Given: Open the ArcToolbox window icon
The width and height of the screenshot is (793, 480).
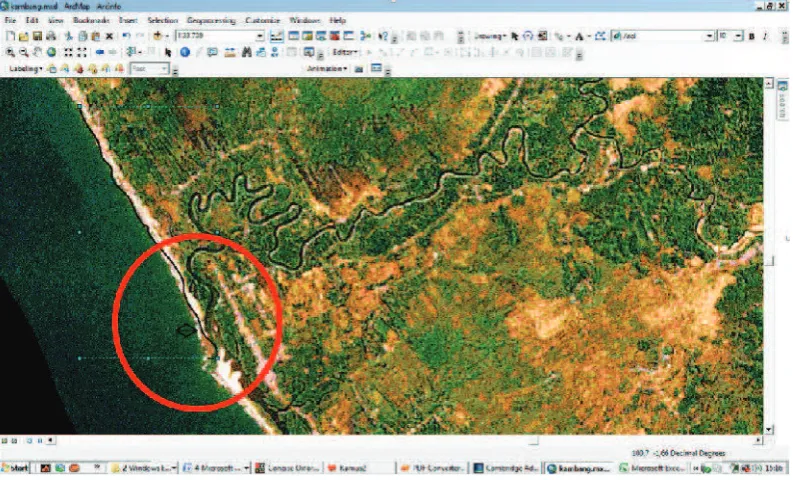Looking at the screenshot, I should [335, 36].
